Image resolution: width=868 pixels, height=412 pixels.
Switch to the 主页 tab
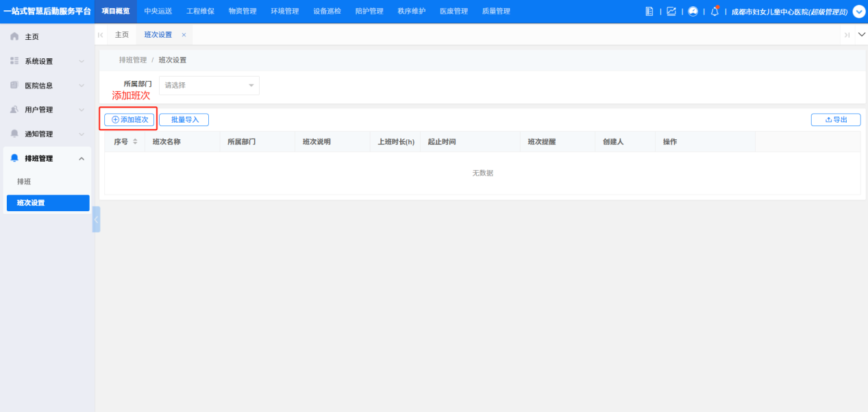point(122,35)
